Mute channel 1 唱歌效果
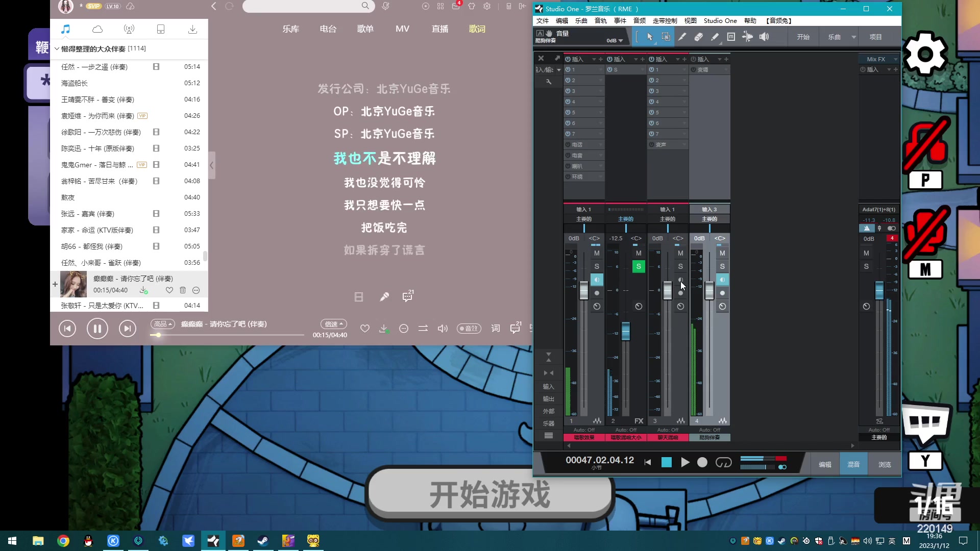 click(x=597, y=253)
